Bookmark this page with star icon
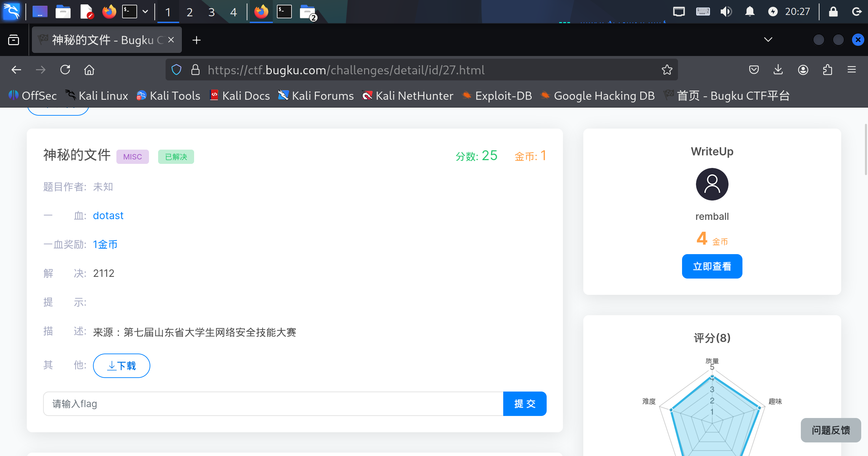Viewport: 868px width, 456px height. click(x=667, y=70)
